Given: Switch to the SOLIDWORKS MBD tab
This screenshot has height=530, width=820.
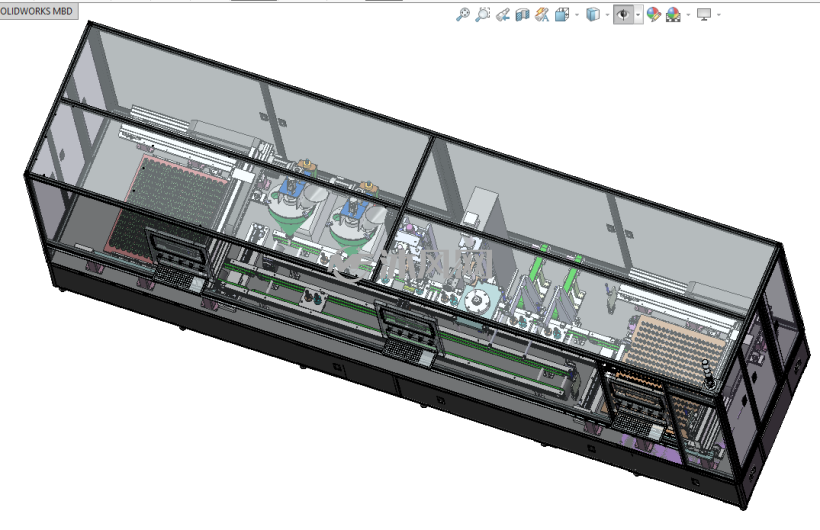Looking at the screenshot, I should pos(38,10).
